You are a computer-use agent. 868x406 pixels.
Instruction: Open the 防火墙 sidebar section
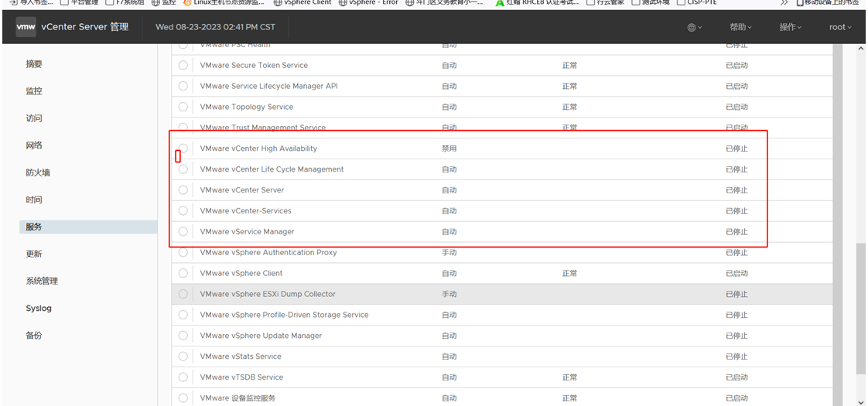(x=38, y=172)
